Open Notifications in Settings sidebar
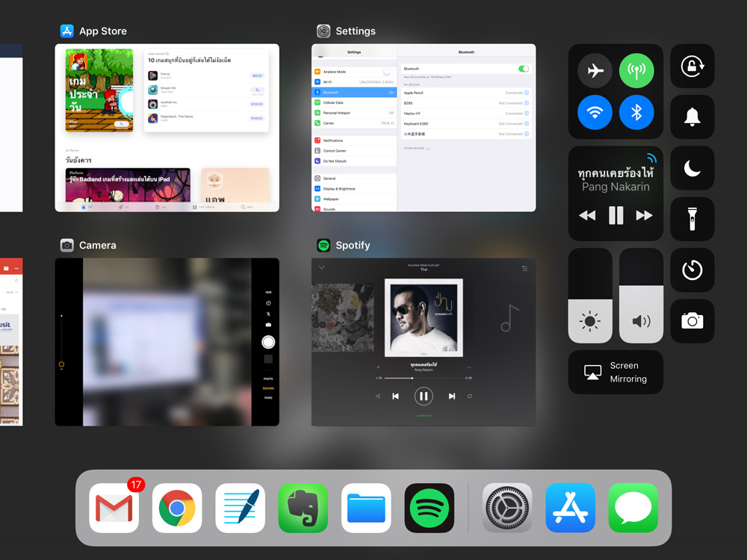The image size is (747, 560). [x=354, y=140]
